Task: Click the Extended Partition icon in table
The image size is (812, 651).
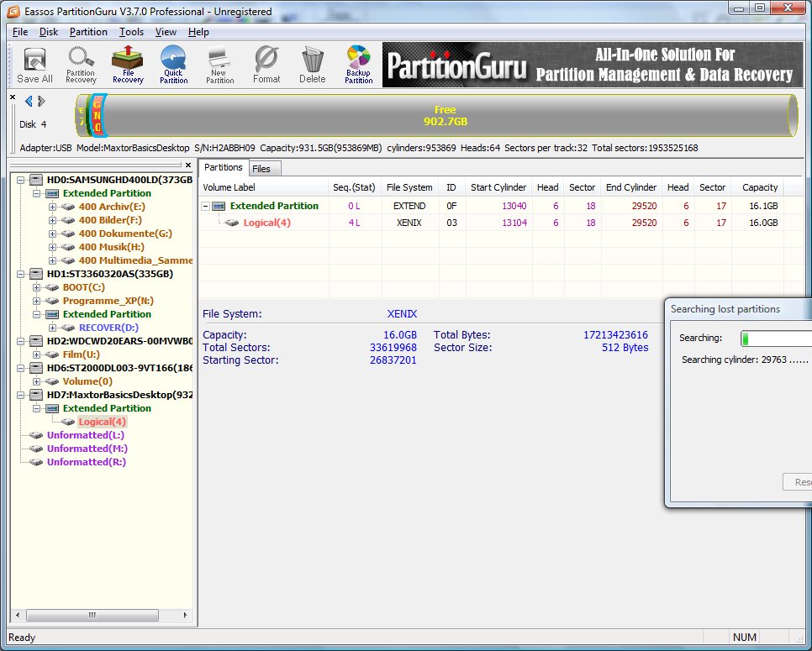Action: click(219, 206)
